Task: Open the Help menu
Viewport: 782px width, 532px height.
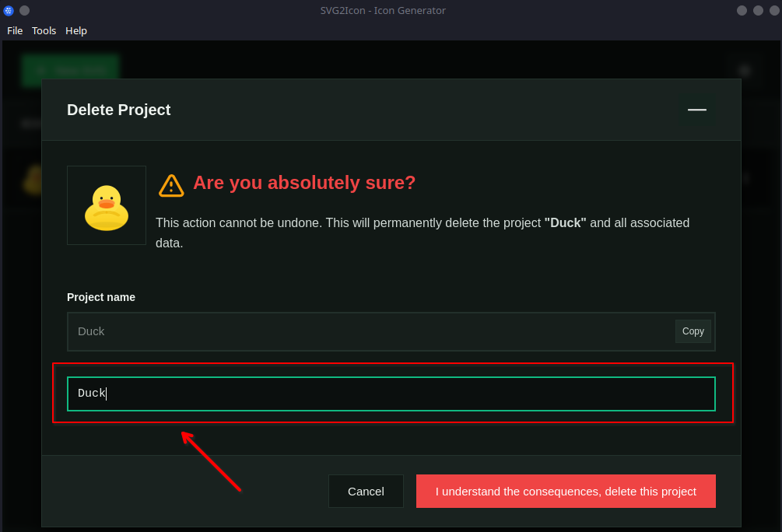Action: [75, 30]
